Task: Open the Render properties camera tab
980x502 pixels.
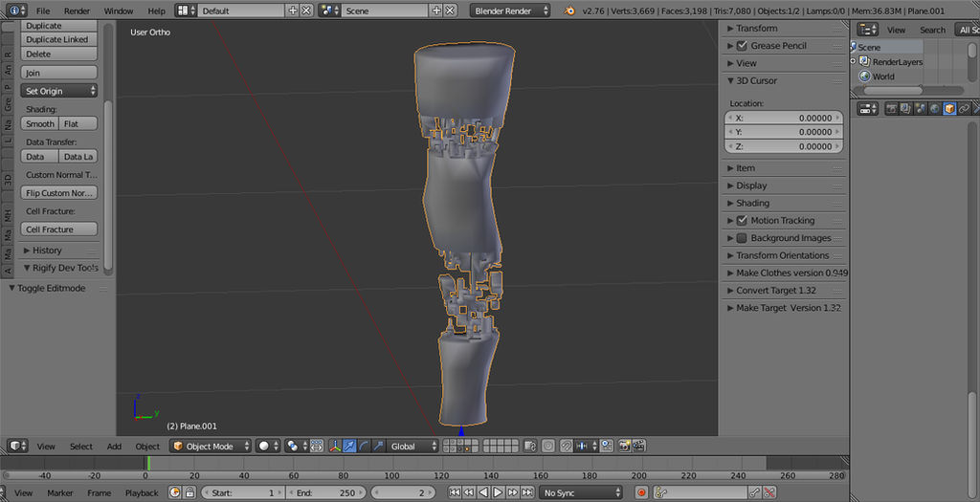Action: pyautogui.click(x=891, y=109)
